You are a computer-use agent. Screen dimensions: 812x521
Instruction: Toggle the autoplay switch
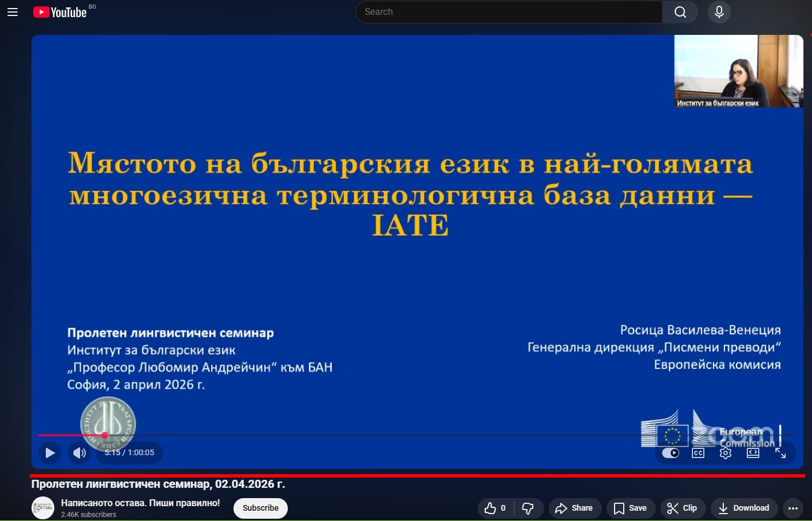(x=670, y=453)
